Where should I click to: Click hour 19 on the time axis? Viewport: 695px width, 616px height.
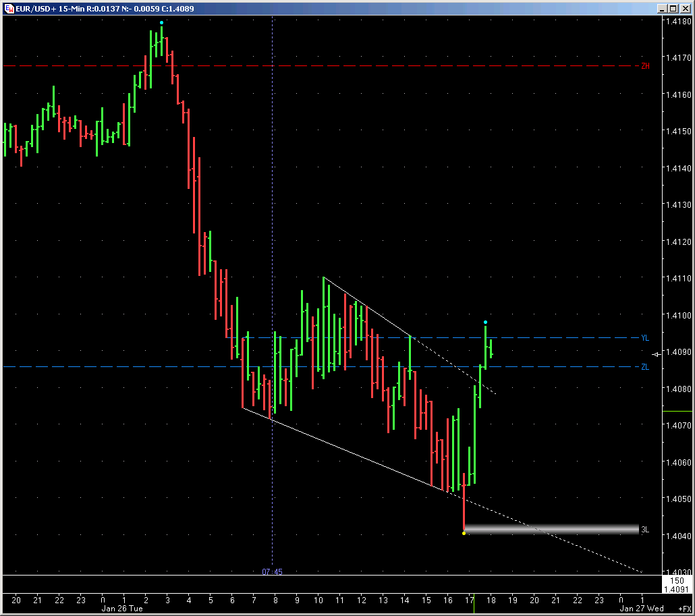(513, 600)
